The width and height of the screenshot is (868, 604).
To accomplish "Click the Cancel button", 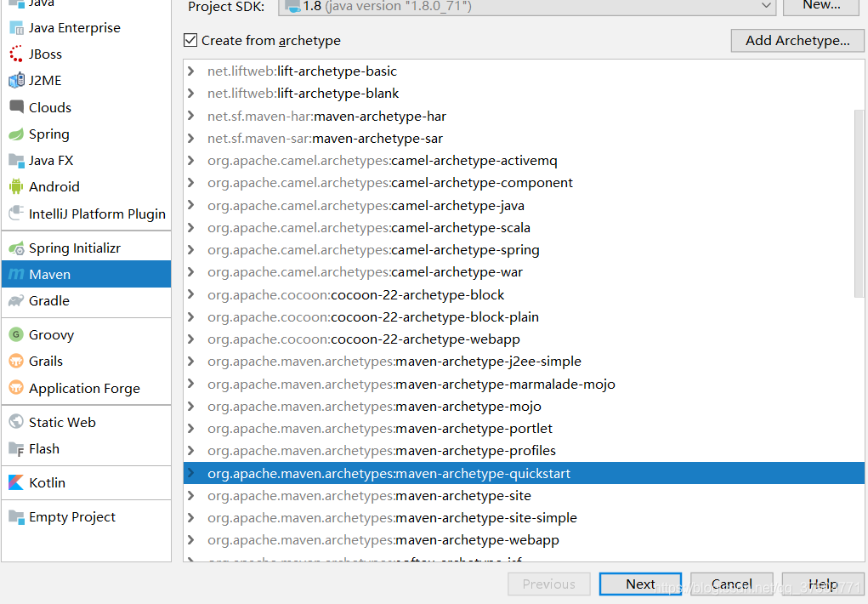I will point(732,584).
